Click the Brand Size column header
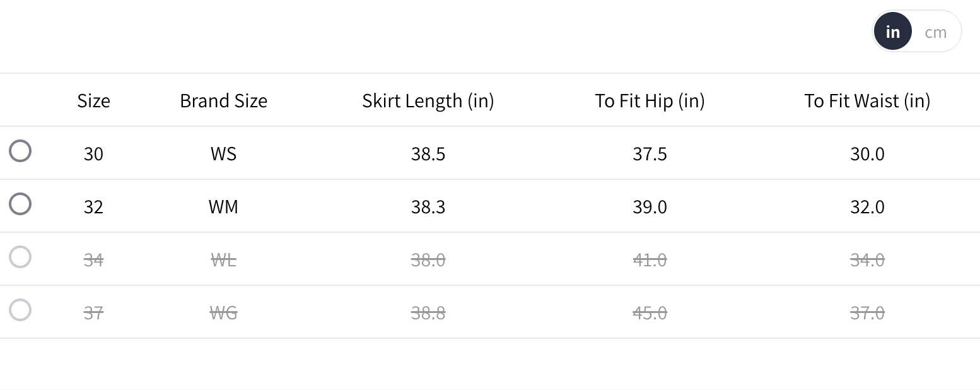The image size is (980, 390). [x=223, y=101]
